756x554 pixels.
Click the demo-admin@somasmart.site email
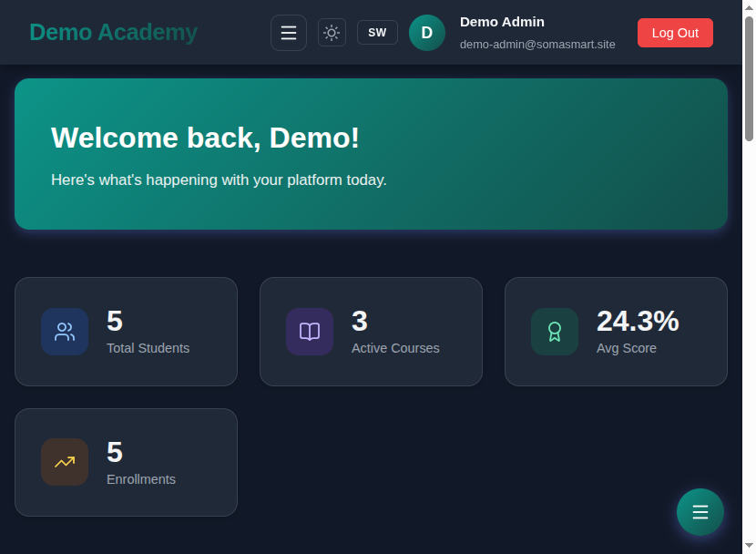coord(537,45)
